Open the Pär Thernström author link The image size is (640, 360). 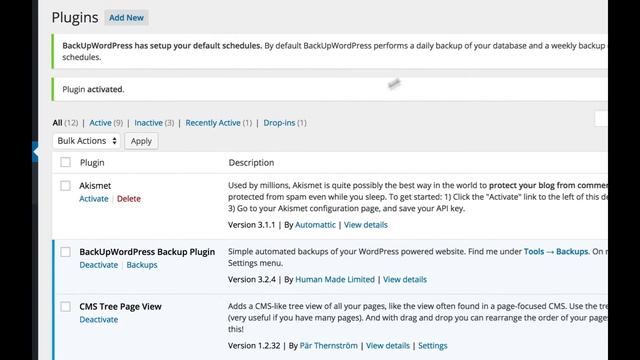[329, 346]
